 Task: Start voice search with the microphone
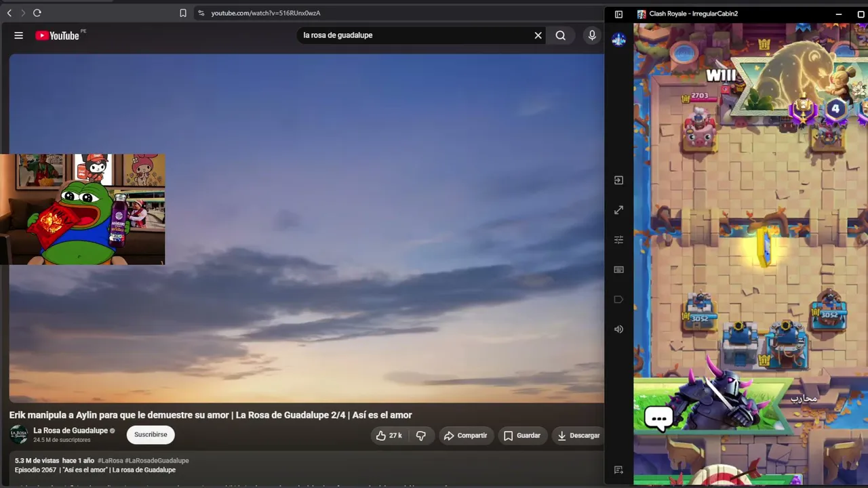592,35
